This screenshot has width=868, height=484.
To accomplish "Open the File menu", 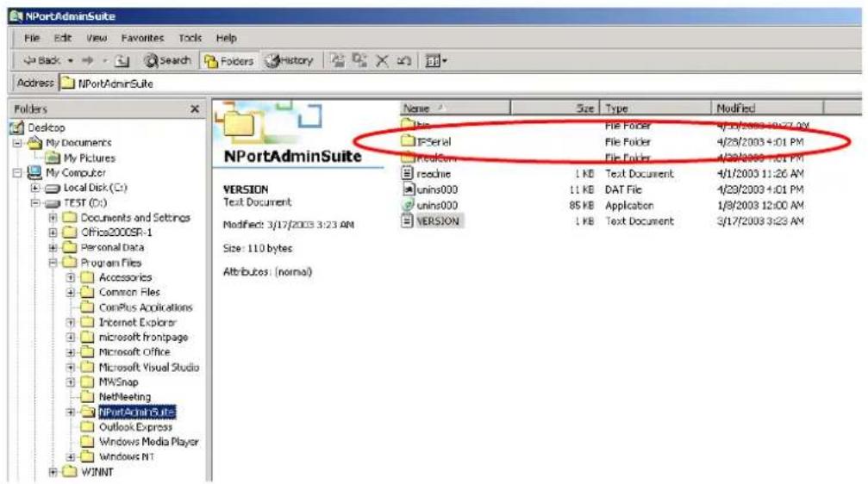I will [32, 38].
